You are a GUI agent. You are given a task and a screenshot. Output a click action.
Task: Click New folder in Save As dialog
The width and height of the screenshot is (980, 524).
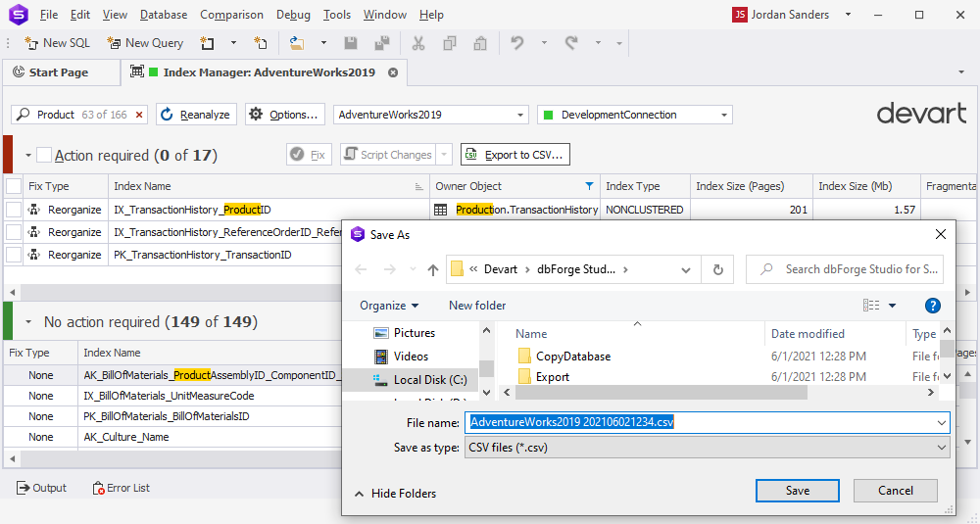pyautogui.click(x=477, y=306)
